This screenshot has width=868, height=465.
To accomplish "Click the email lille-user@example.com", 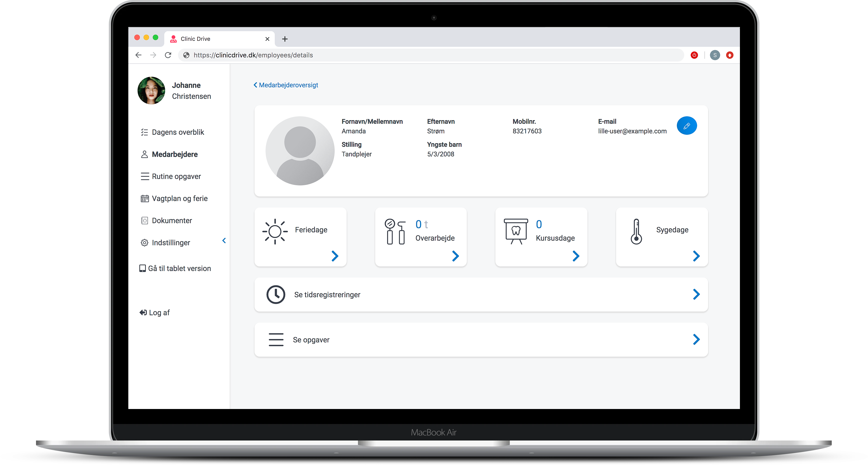I will coord(632,131).
